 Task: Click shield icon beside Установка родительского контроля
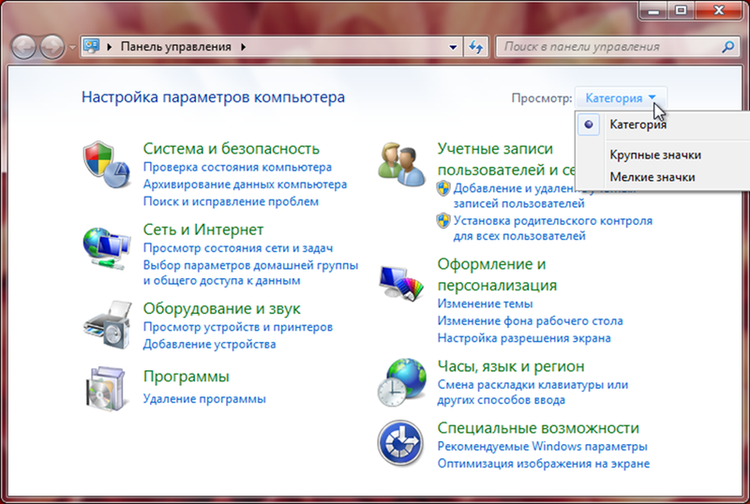(443, 221)
